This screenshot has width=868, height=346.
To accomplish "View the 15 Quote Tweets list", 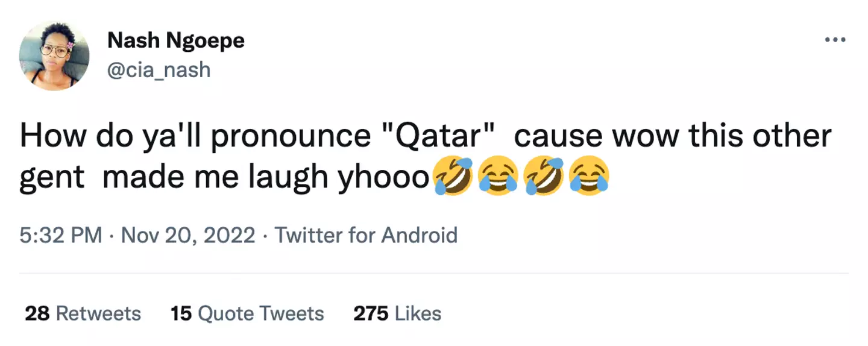I will [247, 313].
